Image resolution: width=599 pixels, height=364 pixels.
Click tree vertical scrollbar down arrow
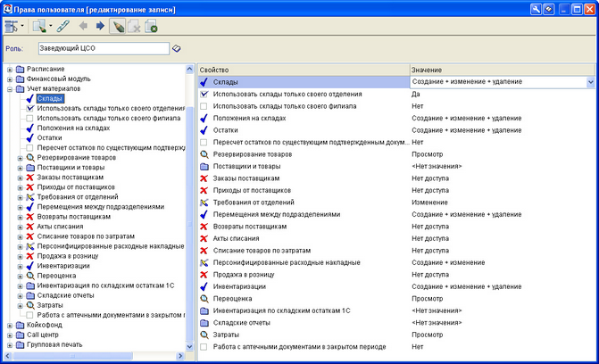pos(189,346)
